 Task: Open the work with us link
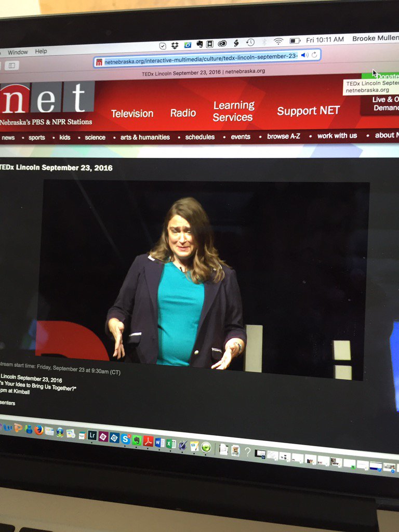[x=337, y=136]
